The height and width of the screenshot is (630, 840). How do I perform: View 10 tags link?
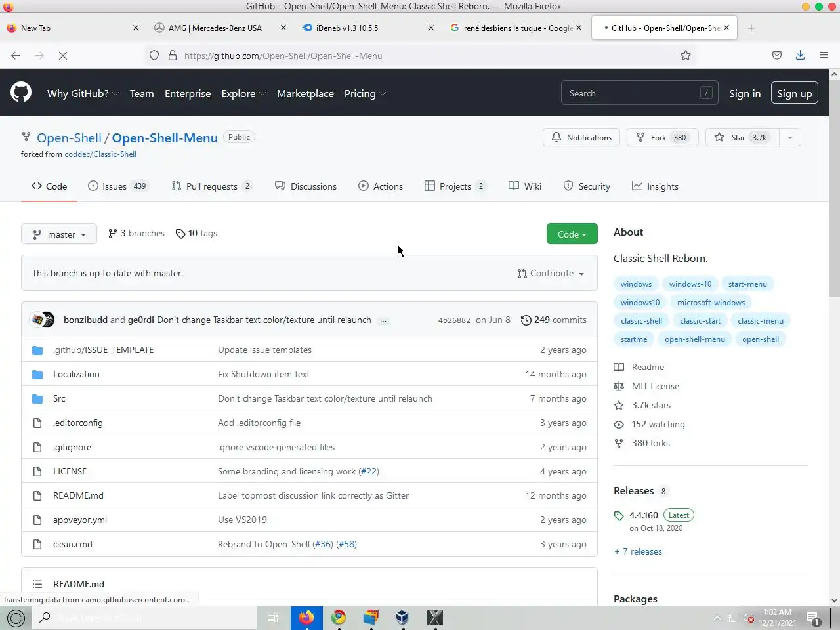click(196, 233)
